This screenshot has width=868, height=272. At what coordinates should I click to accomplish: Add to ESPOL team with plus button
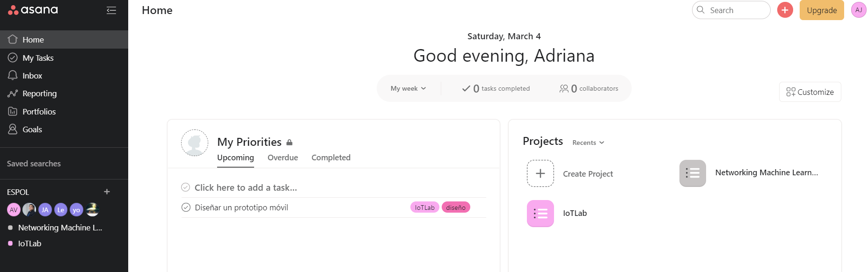[107, 192]
